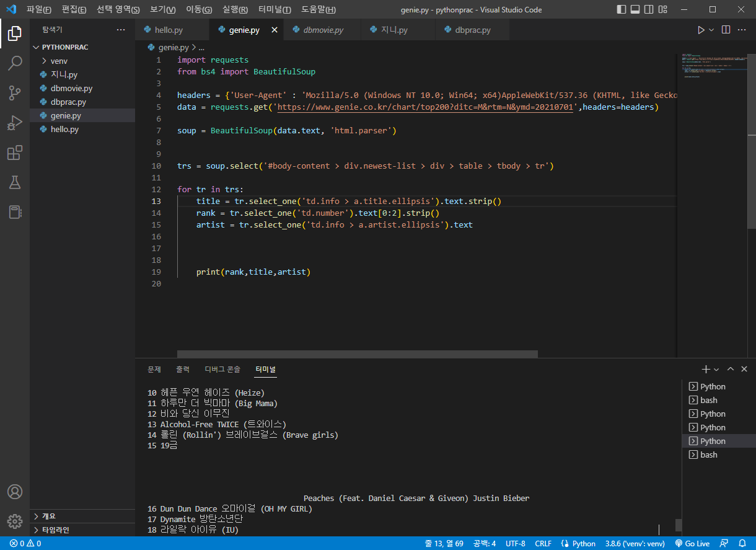Close the genie.py editor tab

tap(275, 30)
